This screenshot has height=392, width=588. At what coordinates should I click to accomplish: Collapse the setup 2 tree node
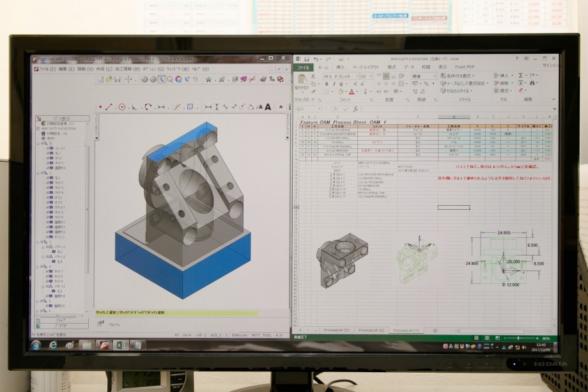point(38,173)
